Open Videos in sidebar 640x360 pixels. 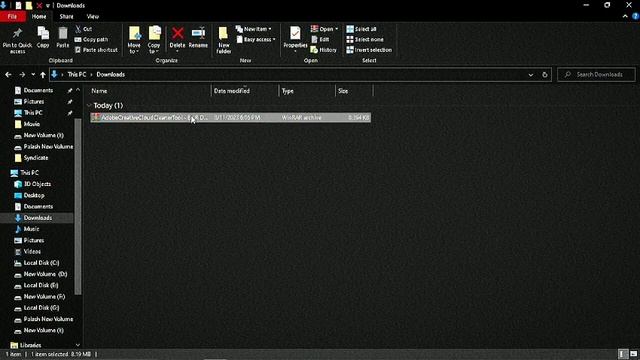32,252
